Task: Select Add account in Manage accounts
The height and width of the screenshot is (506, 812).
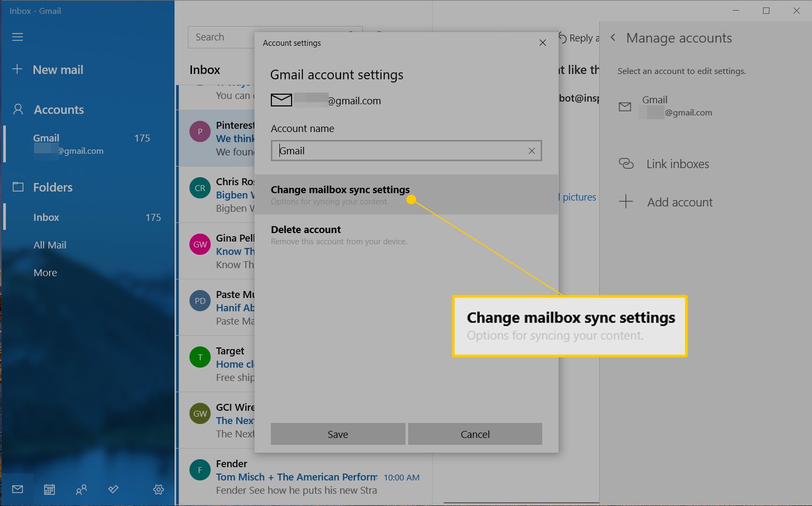Action: 680,202
